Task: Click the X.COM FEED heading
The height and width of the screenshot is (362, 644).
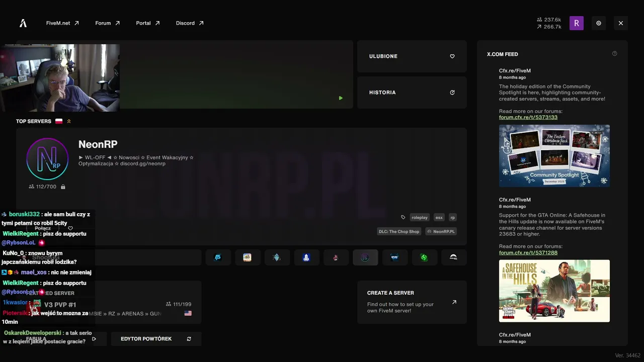Action: click(502, 54)
